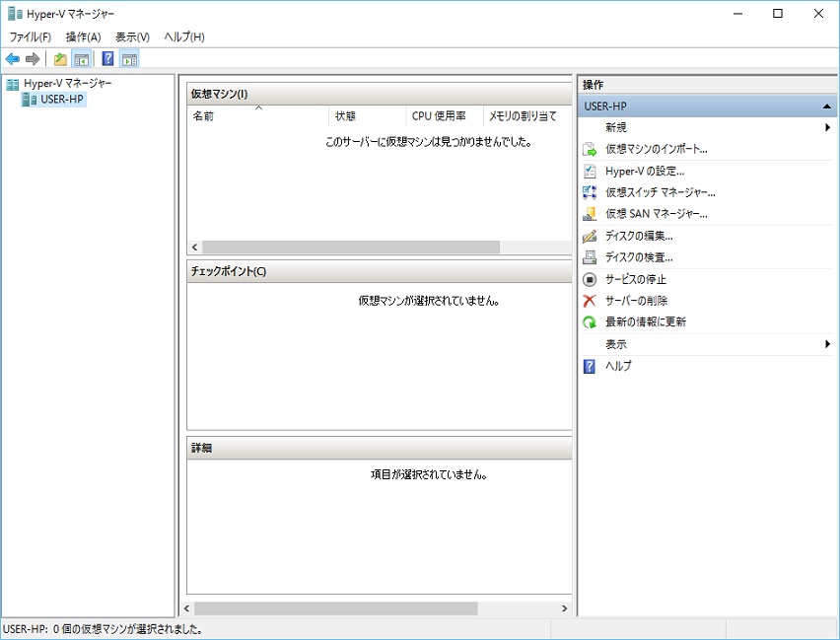840x640 pixels.
Task: Click the 仮想スイッチ マネージャー icon
Action: (590, 192)
